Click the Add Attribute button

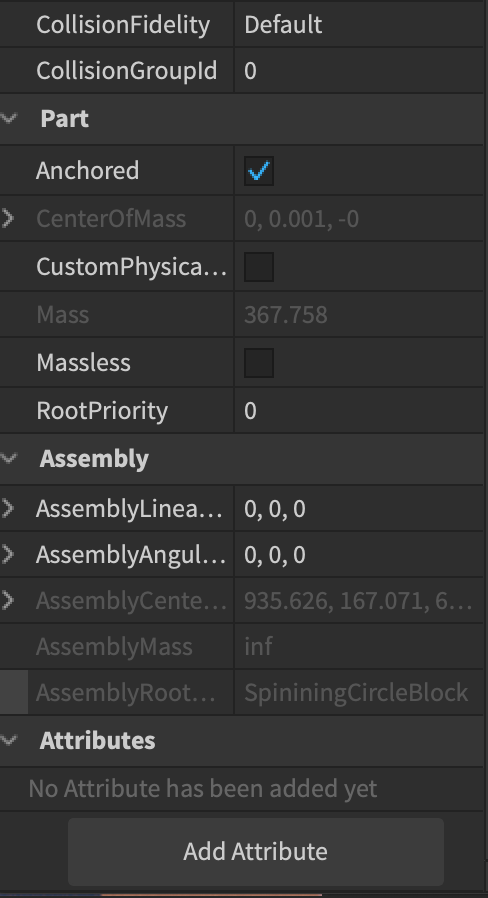point(255,852)
